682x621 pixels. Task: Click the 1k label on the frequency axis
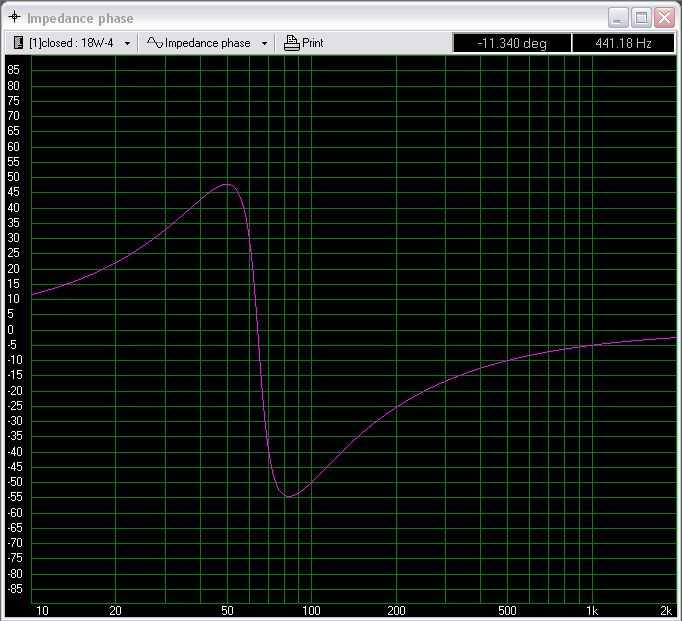tap(592, 611)
